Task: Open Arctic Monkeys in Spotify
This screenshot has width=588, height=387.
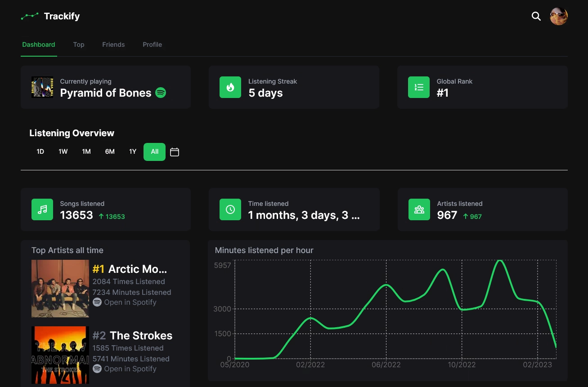Action: pos(125,302)
